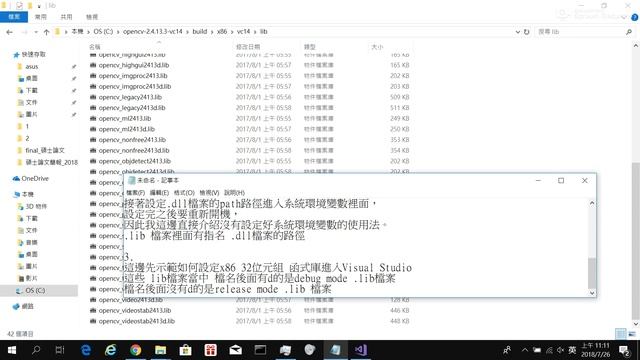The width and height of the screenshot is (640, 360).
Task: Open the Action Center notifications
Action: pos(624,350)
